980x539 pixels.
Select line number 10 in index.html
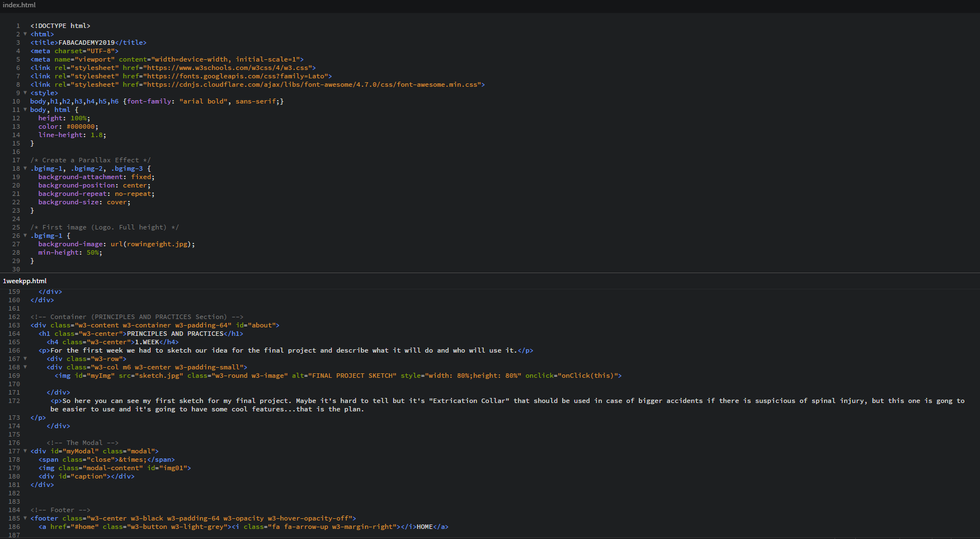point(16,101)
